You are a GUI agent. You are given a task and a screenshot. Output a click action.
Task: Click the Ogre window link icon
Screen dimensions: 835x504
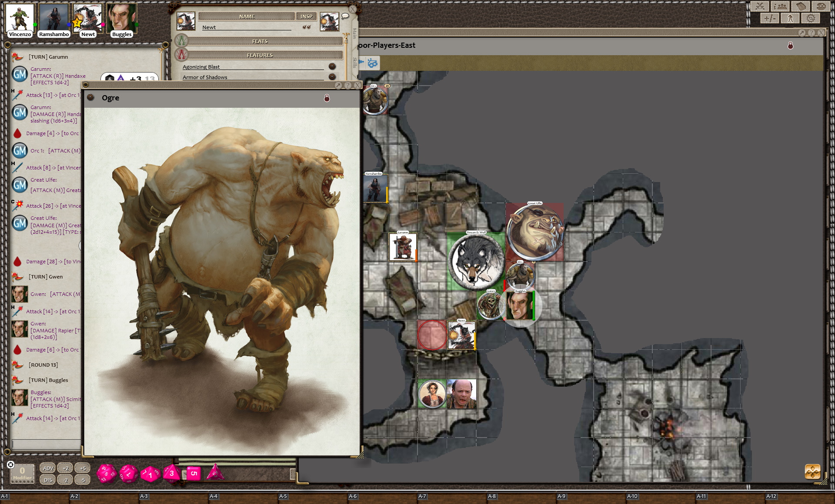pos(90,98)
